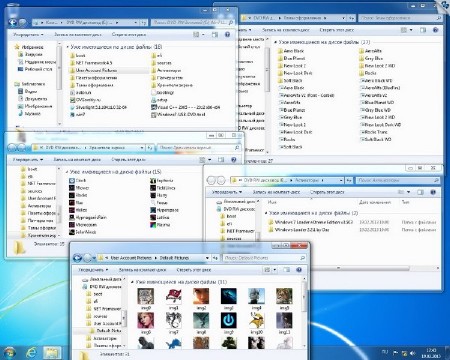This screenshot has width=450, height=360.
Task: Open Упорядочить menu in DVD root window
Action: 28,34
